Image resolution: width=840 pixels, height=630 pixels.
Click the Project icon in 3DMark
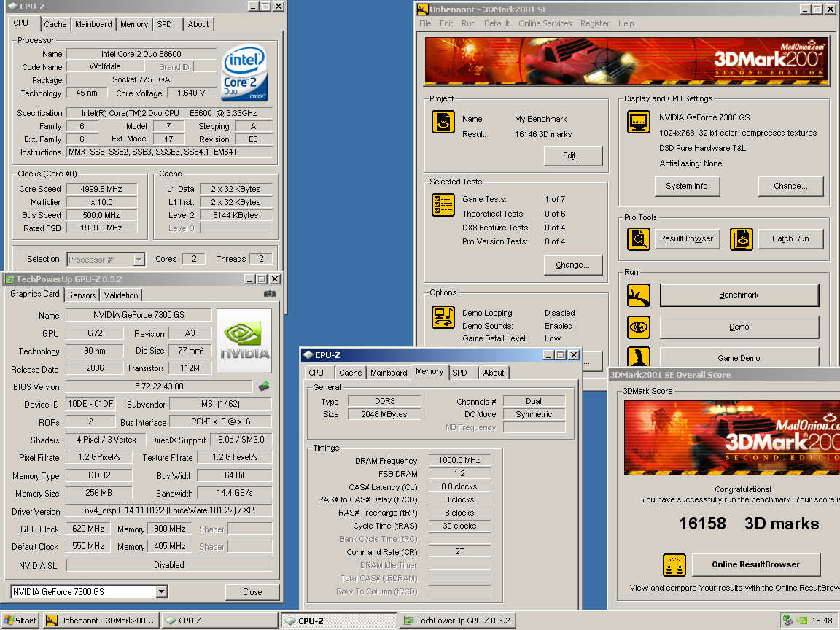point(443,122)
